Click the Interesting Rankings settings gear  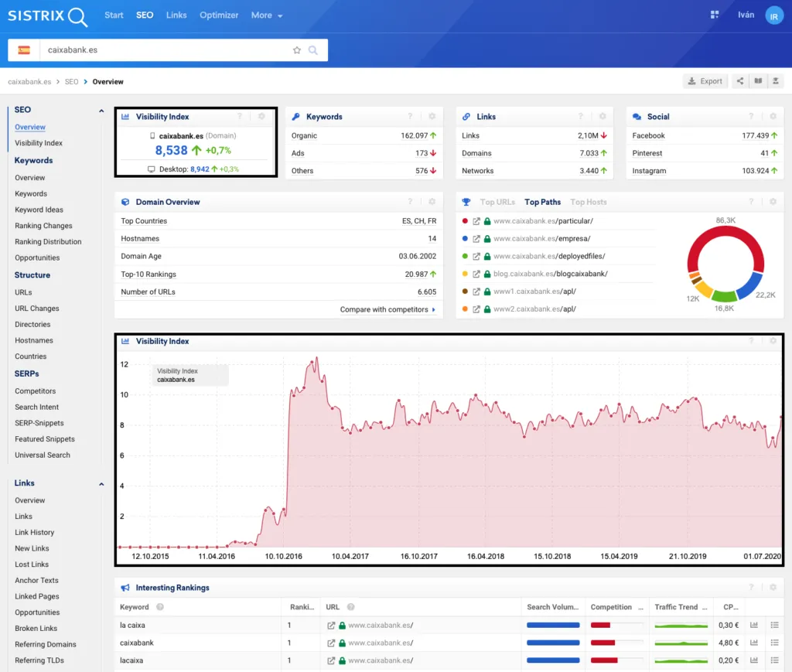click(x=773, y=587)
